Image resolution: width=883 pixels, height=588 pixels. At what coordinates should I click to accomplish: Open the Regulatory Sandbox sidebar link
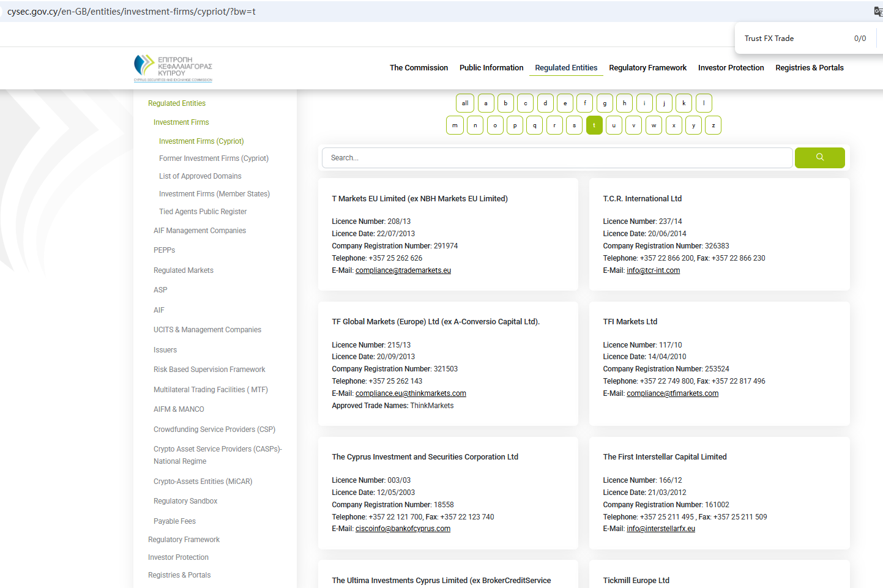(185, 501)
